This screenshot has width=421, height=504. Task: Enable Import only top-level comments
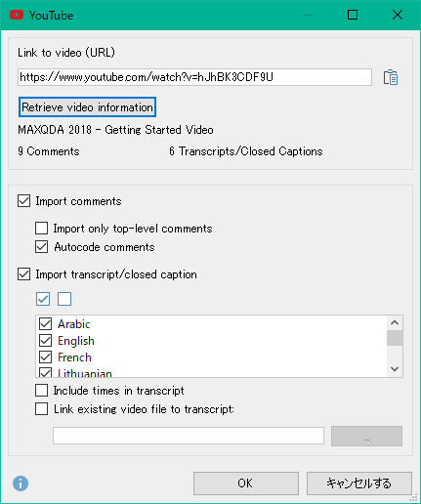pos(42,229)
